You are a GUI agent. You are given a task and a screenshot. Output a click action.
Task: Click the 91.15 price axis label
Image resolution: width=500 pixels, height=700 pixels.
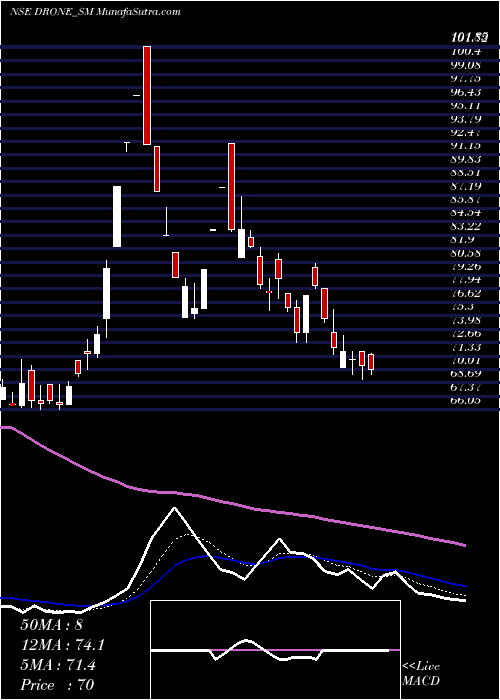[x=465, y=146]
